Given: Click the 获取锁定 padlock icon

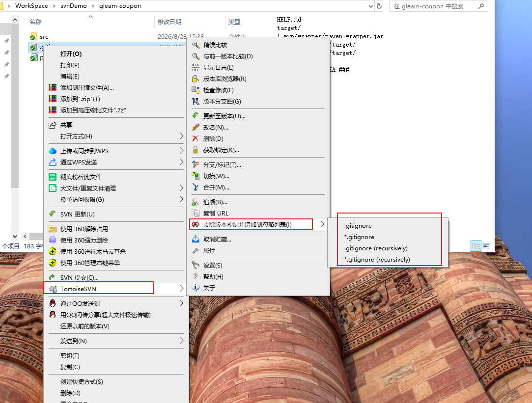Looking at the screenshot, I should click(196, 150).
